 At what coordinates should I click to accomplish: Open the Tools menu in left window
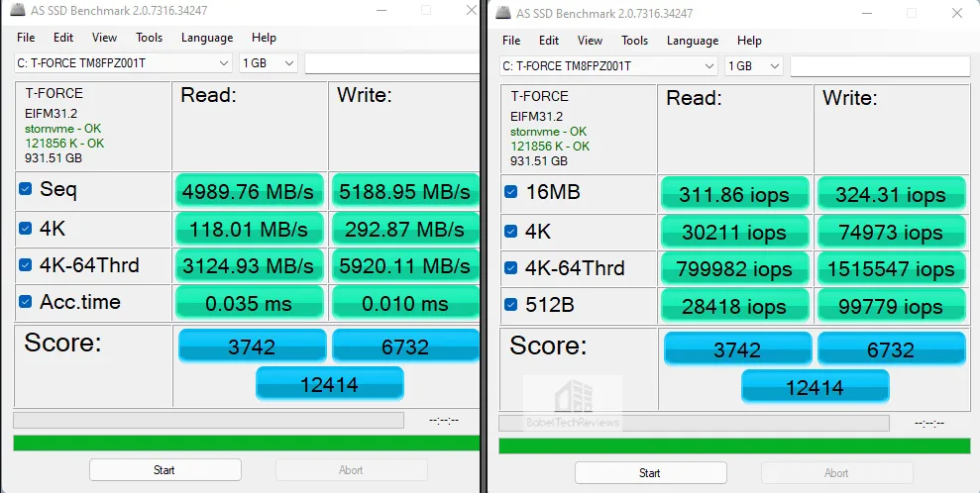150,38
